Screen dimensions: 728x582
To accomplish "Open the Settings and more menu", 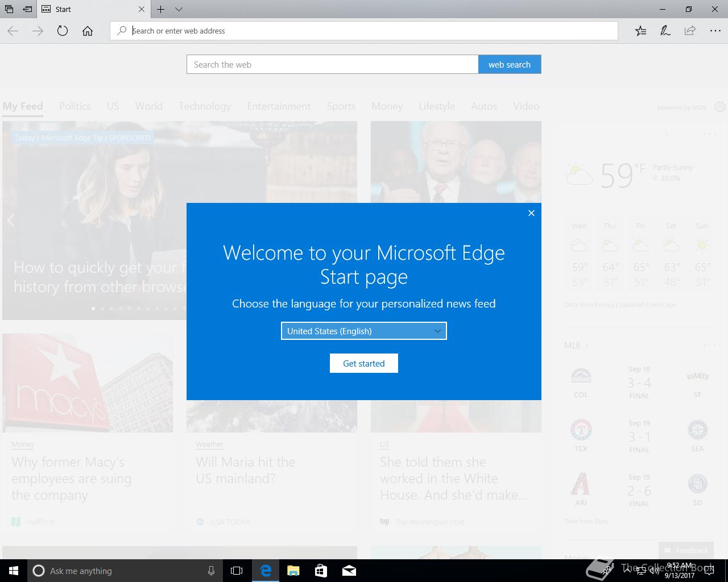I will (x=715, y=31).
